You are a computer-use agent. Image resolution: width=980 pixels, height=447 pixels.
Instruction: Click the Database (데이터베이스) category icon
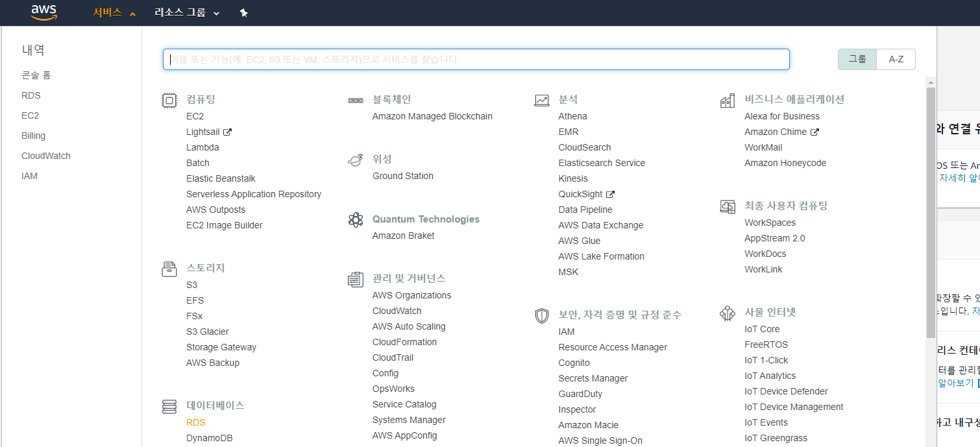169,406
